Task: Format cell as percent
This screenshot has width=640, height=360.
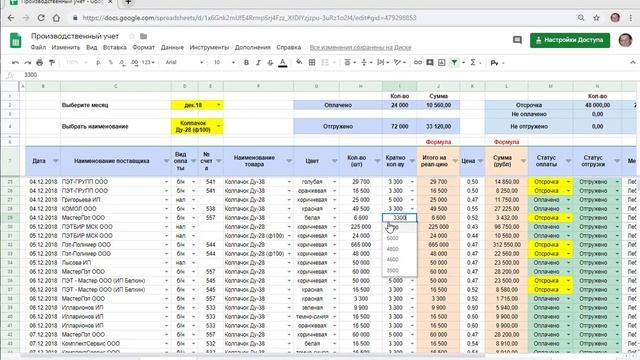Action: (x=111, y=62)
